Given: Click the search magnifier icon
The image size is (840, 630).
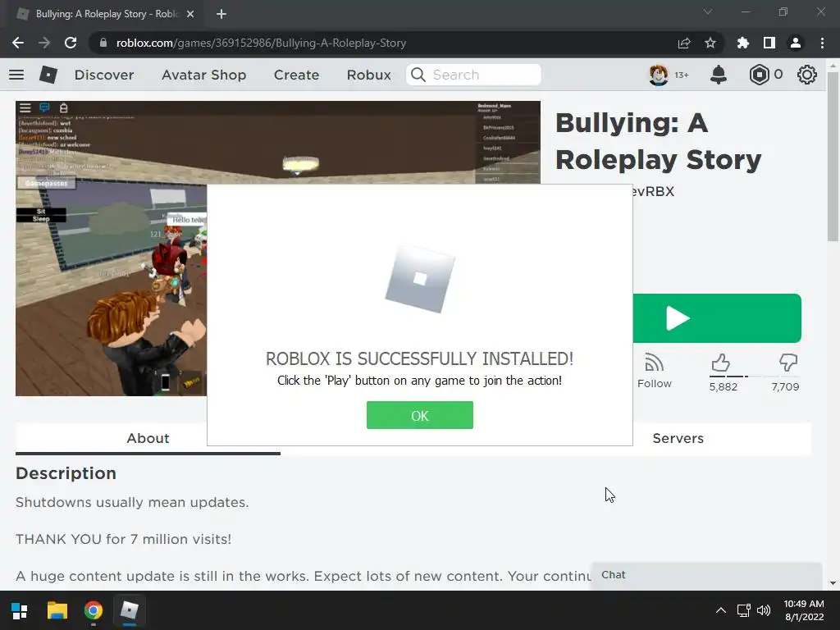Looking at the screenshot, I should 418,75.
